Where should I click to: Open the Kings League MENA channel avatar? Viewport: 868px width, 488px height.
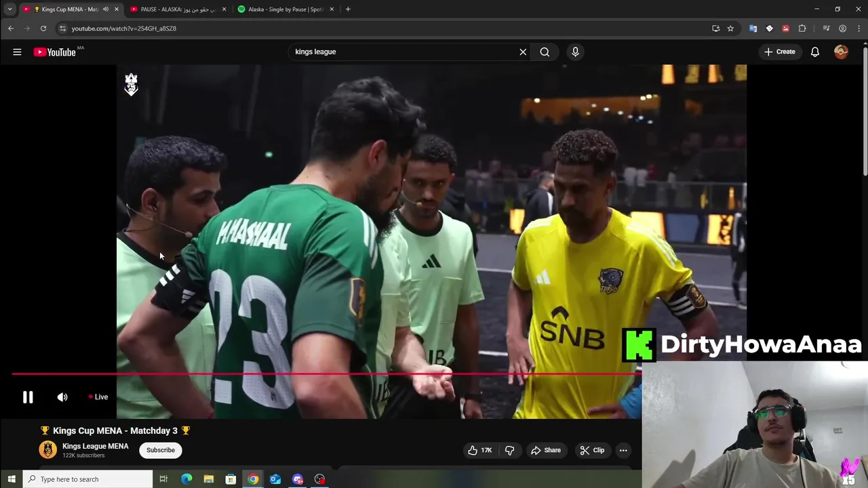(x=47, y=450)
